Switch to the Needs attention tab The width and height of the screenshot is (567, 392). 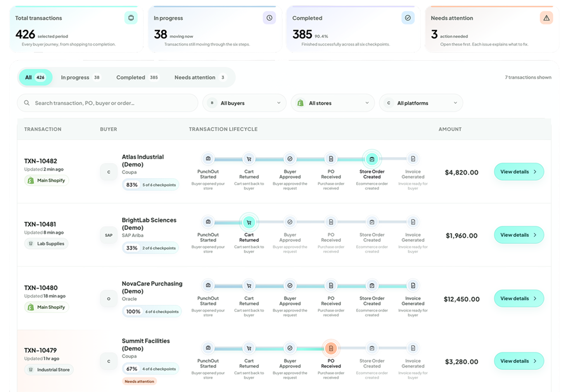coord(200,77)
